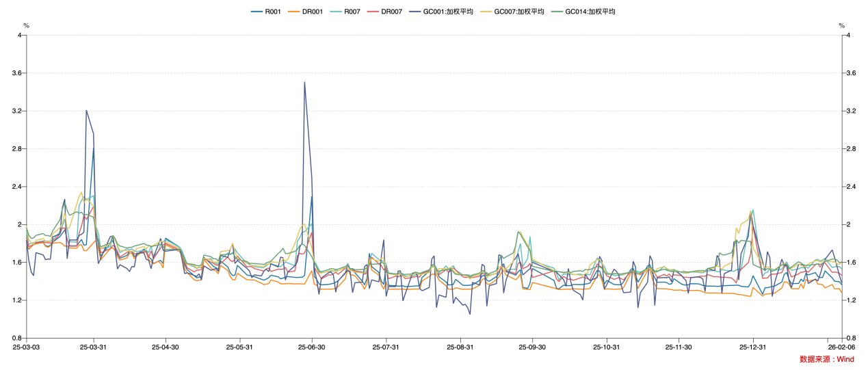
Task: Hide GC007:加权平均 series via legend label
Action: pyautogui.click(x=521, y=12)
